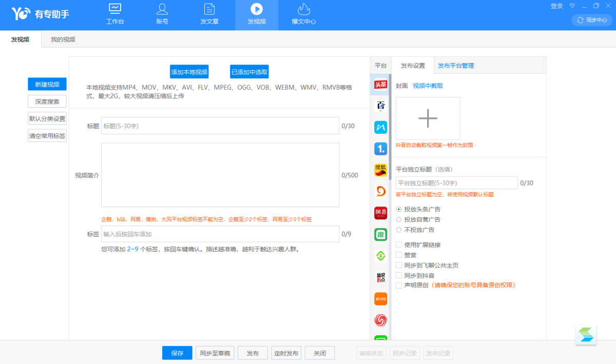Open the 爆文中心 flame icon

pyautogui.click(x=304, y=14)
